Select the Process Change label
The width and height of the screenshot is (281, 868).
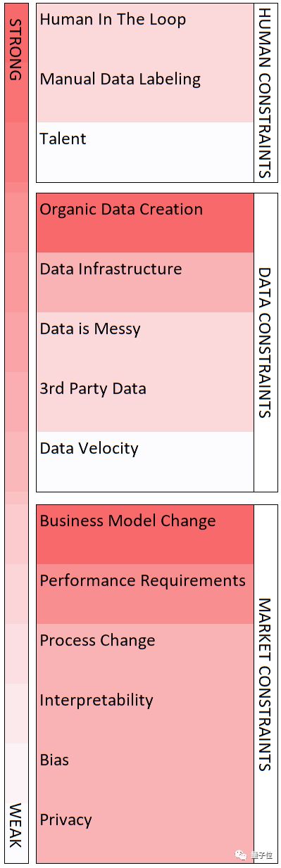click(98, 641)
